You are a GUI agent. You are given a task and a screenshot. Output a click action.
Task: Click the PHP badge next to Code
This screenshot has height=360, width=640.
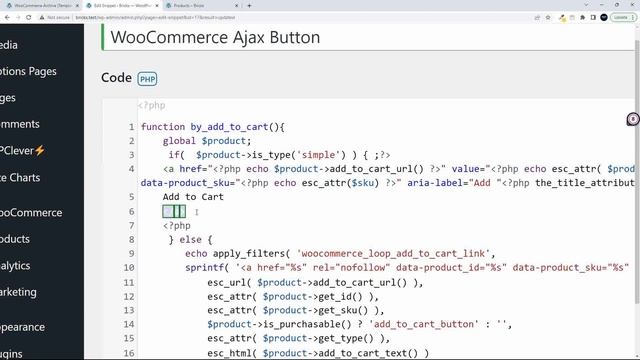pyautogui.click(x=147, y=79)
